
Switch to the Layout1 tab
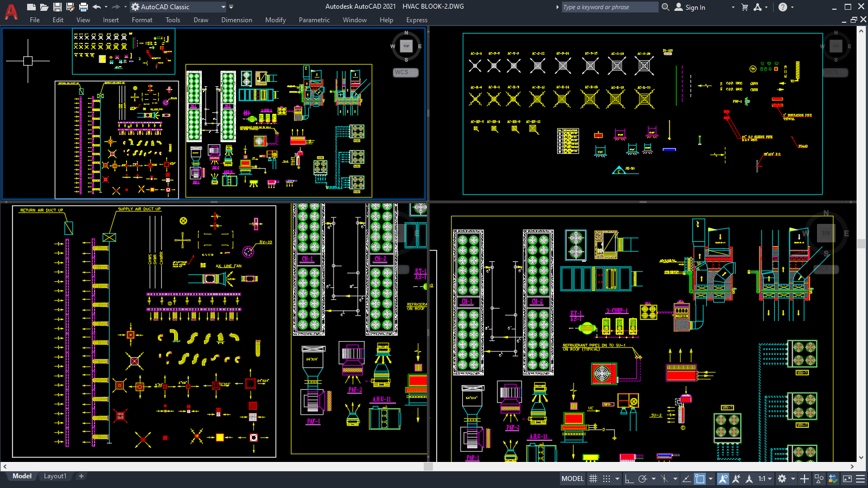(x=55, y=476)
